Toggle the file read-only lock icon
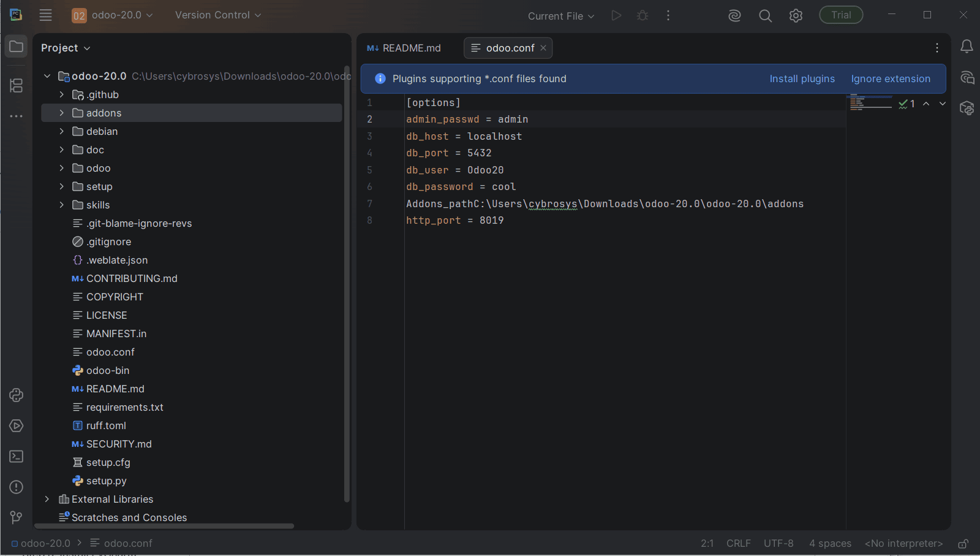This screenshot has width=980, height=556. pyautogui.click(x=963, y=544)
